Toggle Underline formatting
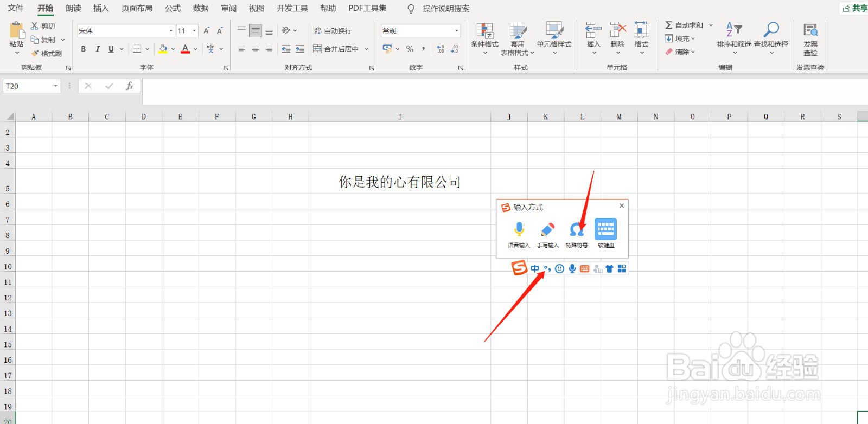868x424 pixels. coord(111,49)
